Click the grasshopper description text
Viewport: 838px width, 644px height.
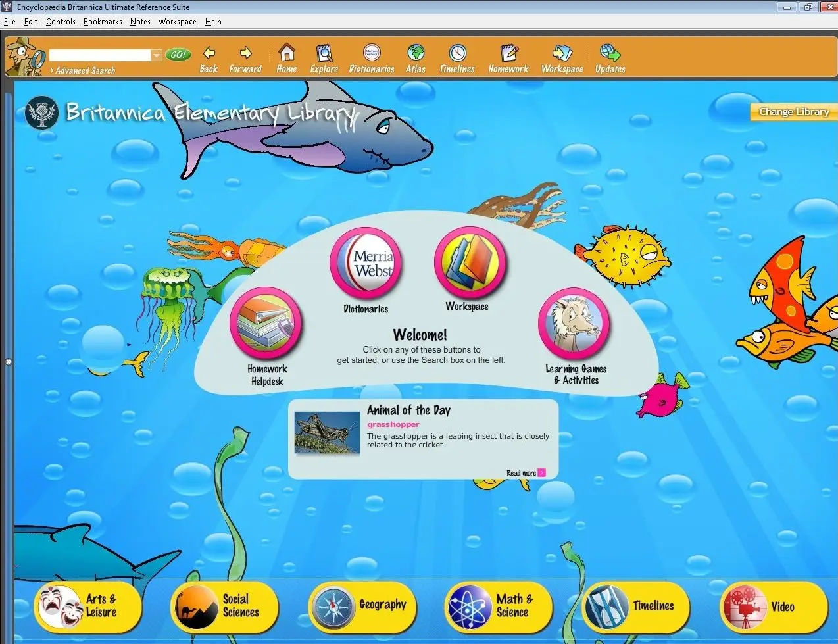[x=458, y=441]
